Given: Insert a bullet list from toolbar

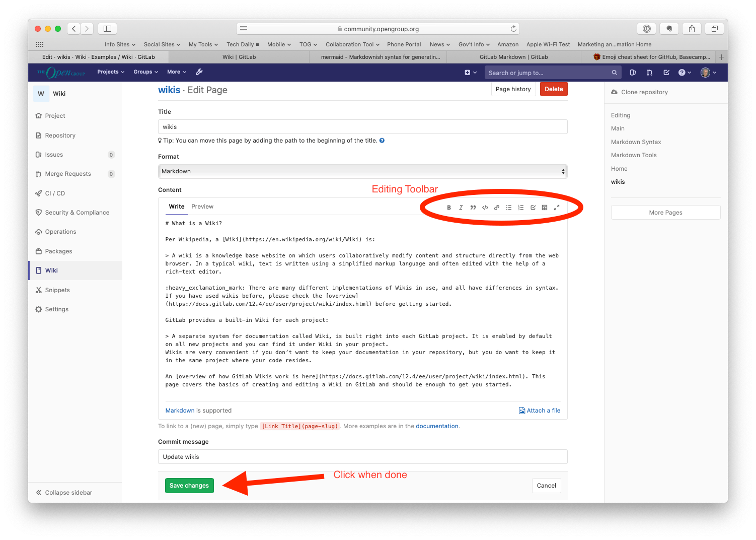Looking at the screenshot, I should tap(509, 208).
